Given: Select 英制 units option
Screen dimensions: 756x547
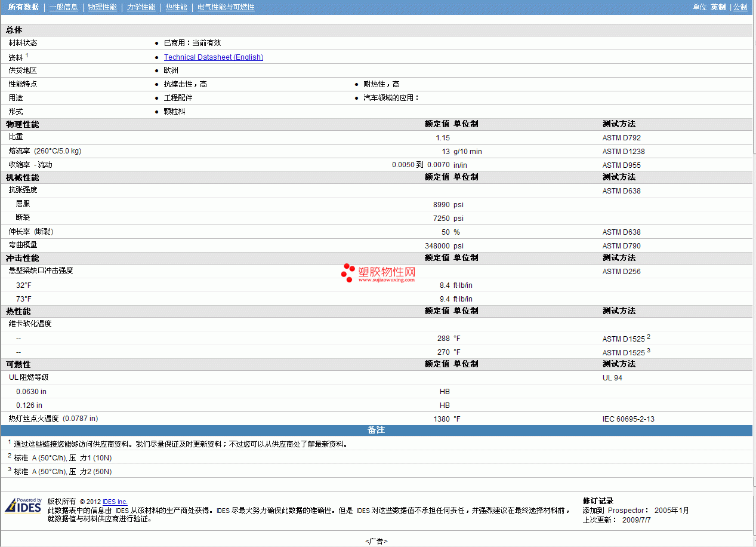Looking at the screenshot, I should coord(718,7).
